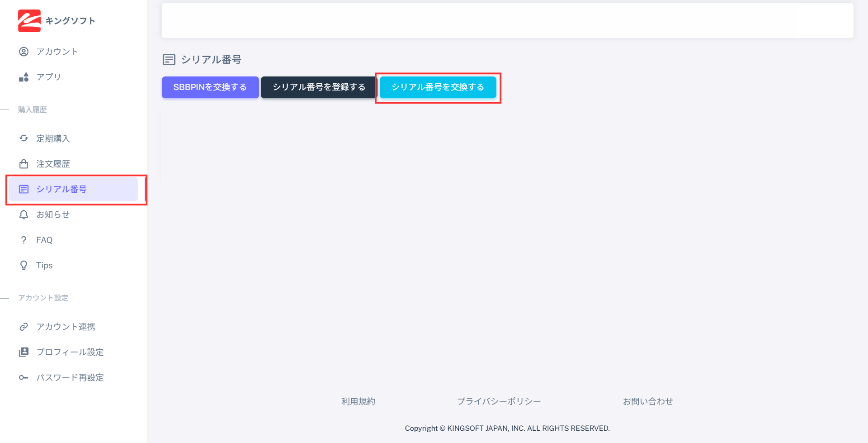Click the Kingsoft red logo icon
This screenshot has height=443, width=868.
[29, 21]
